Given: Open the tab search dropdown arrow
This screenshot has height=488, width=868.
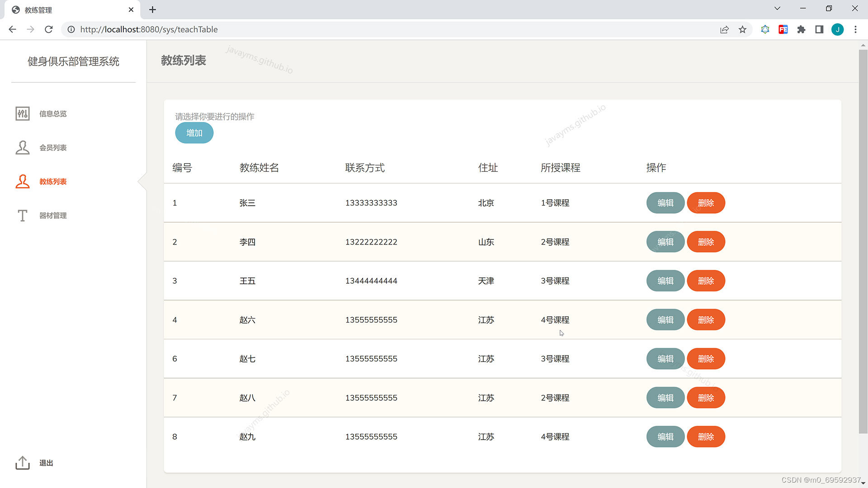Looking at the screenshot, I should (x=777, y=9).
